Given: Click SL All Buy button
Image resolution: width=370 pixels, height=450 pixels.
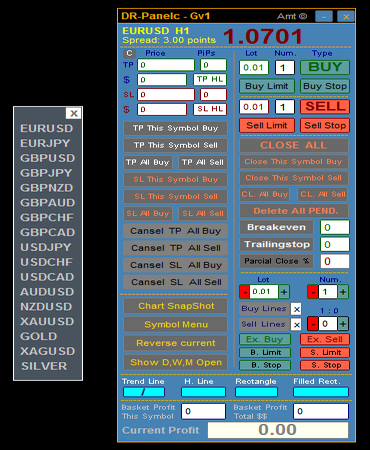Looking at the screenshot, I should 148,214.
